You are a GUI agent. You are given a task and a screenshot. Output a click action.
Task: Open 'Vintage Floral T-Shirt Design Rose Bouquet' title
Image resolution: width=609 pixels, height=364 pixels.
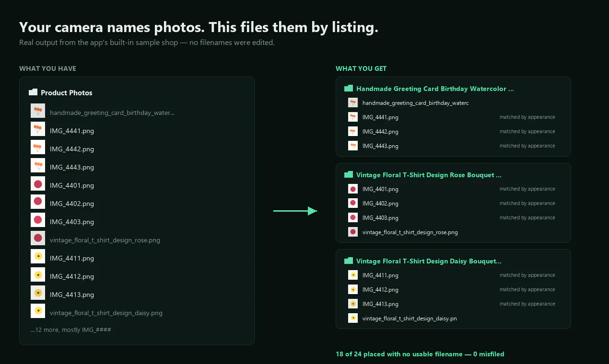coord(429,175)
